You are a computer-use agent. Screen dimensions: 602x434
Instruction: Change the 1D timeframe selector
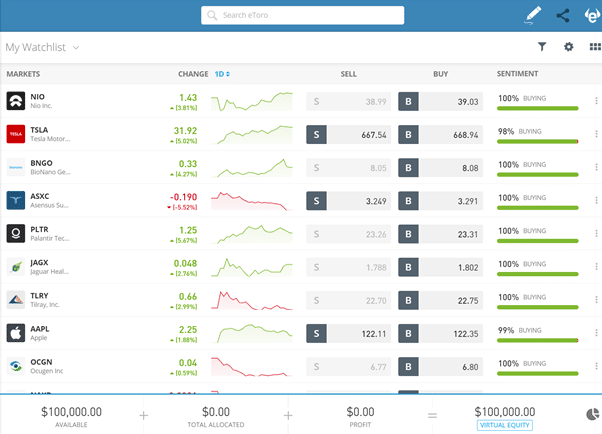tap(222, 74)
